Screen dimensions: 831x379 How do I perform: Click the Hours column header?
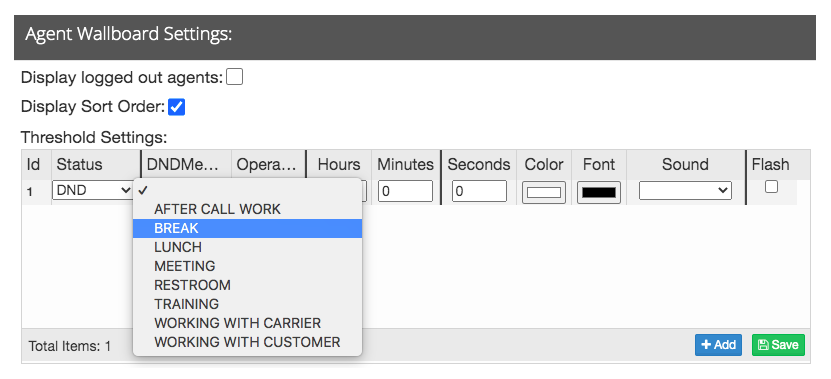point(339,164)
